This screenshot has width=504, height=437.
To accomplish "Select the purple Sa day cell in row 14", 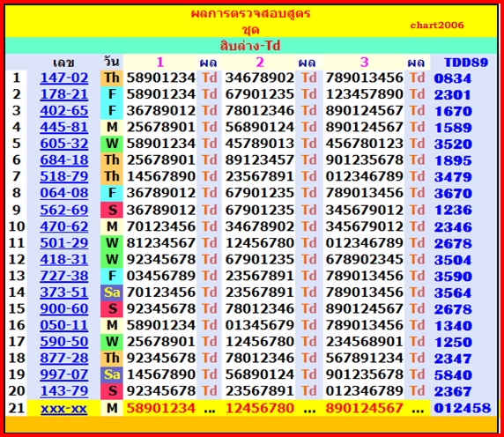I will coord(112,293).
